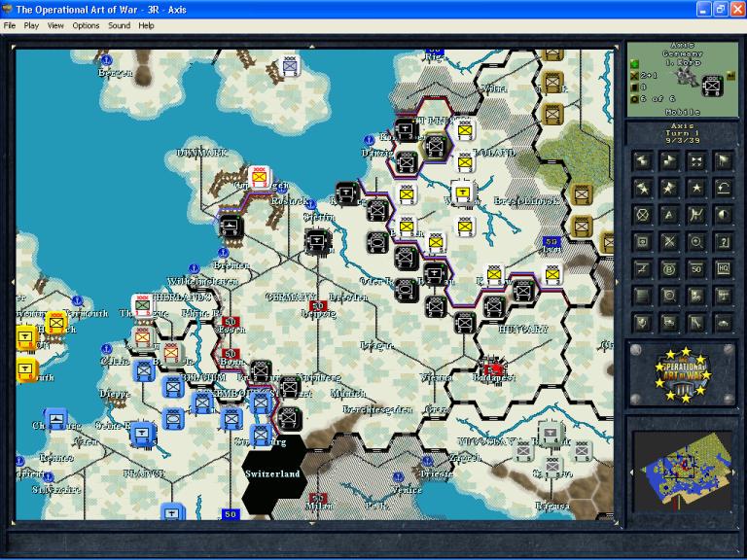Click the bow-tie with two Xs button

pyautogui.click(x=696, y=161)
